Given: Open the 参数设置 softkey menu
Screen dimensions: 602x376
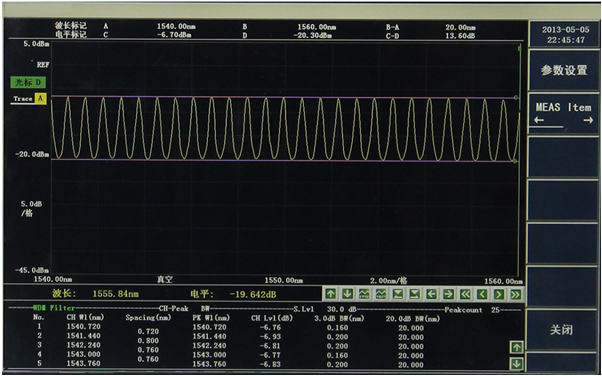Looking at the screenshot, I should pos(564,70).
